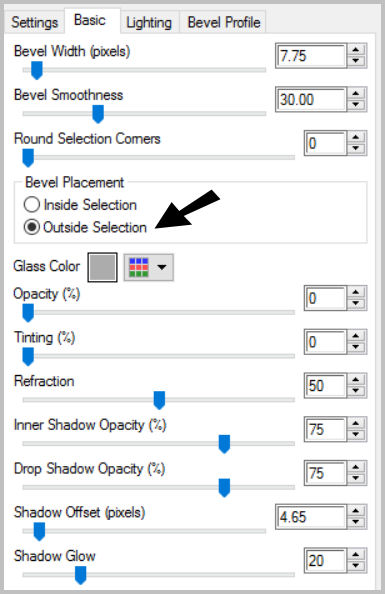Increase Opacity percent with up arrow
This screenshot has height=594, width=385.
(356, 292)
